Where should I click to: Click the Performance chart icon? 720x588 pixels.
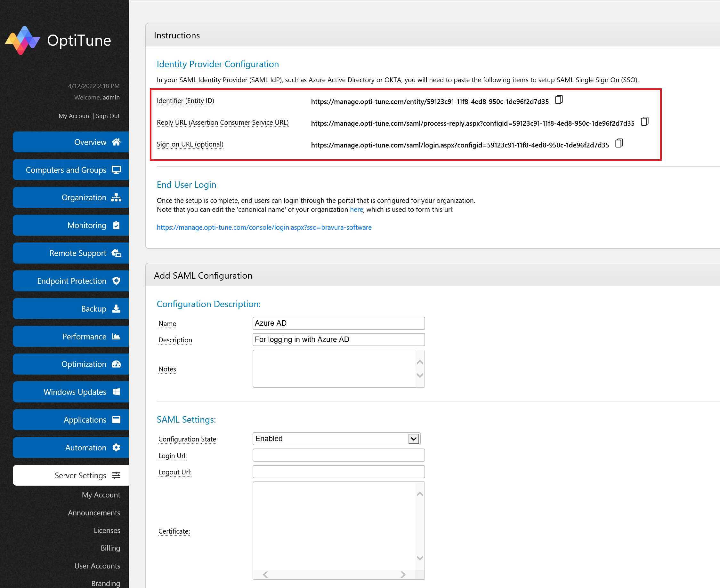[116, 336]
